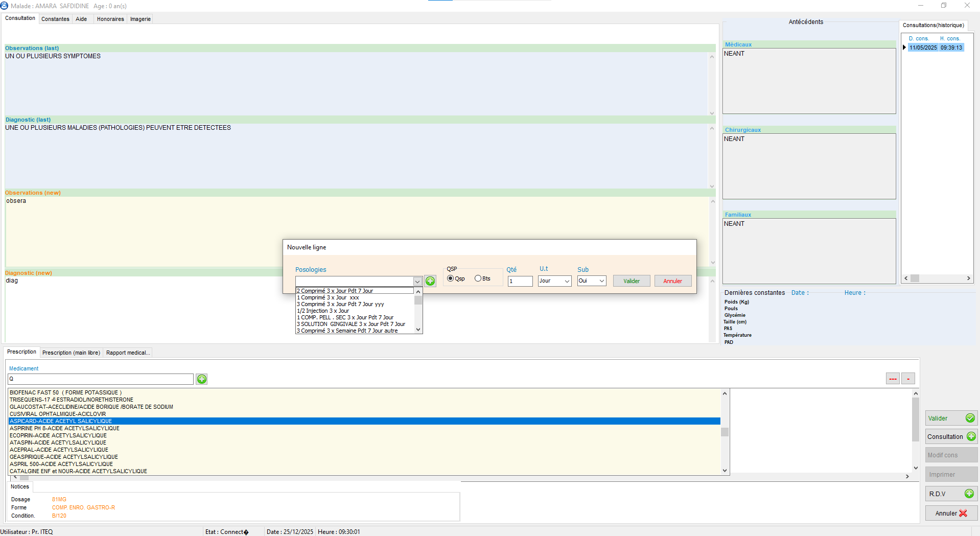Viewport: 980px width, 536px height.
Task: Click the Qté quantity input field
Action: (x=520, y=281)
